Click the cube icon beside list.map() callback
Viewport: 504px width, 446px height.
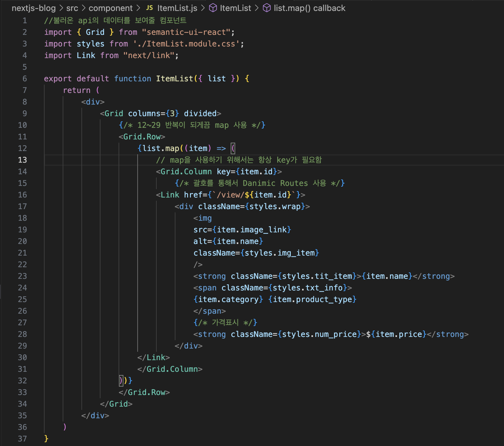267,8
